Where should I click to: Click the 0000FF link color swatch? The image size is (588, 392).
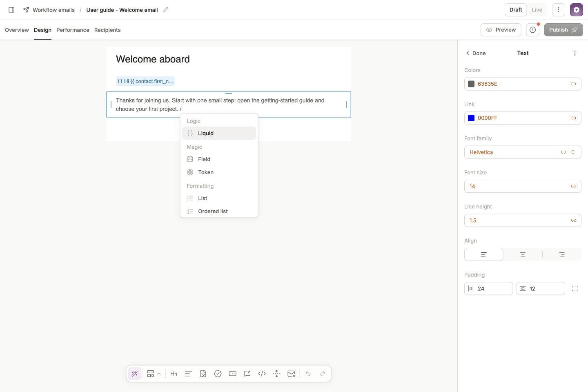(x=471, y=118)
